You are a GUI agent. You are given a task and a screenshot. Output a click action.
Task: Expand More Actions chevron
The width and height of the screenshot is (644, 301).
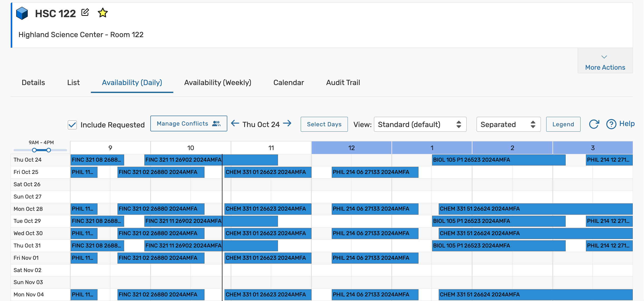coord(605,57)
